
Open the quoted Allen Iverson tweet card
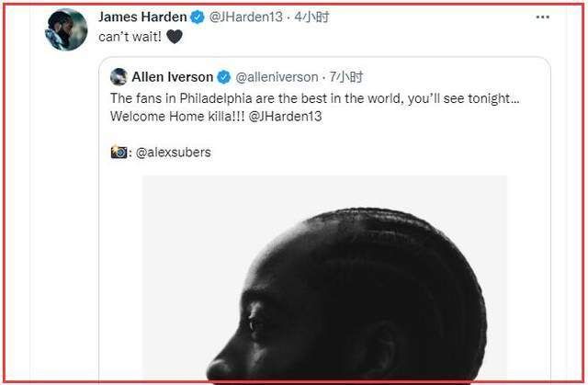[324, 220]
